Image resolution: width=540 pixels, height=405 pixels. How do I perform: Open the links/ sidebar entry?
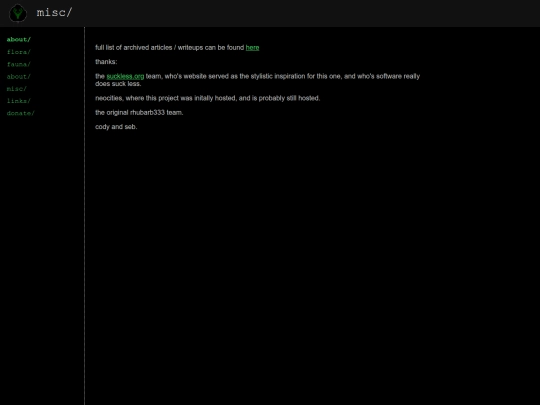(x=19, y=101)
